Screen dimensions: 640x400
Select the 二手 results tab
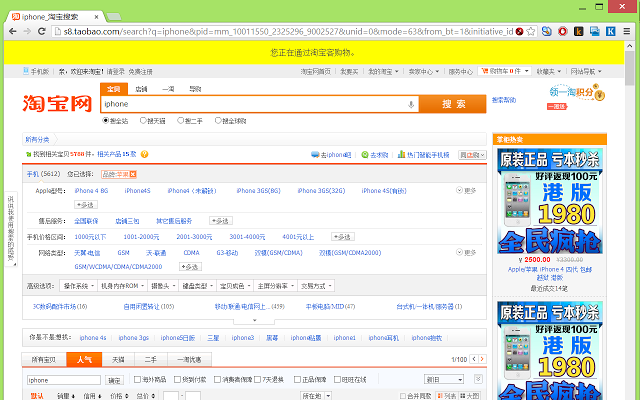pos(151,360)
